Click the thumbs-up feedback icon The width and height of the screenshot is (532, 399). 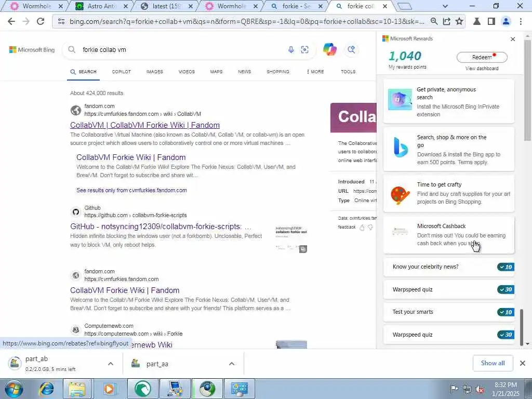362,228
